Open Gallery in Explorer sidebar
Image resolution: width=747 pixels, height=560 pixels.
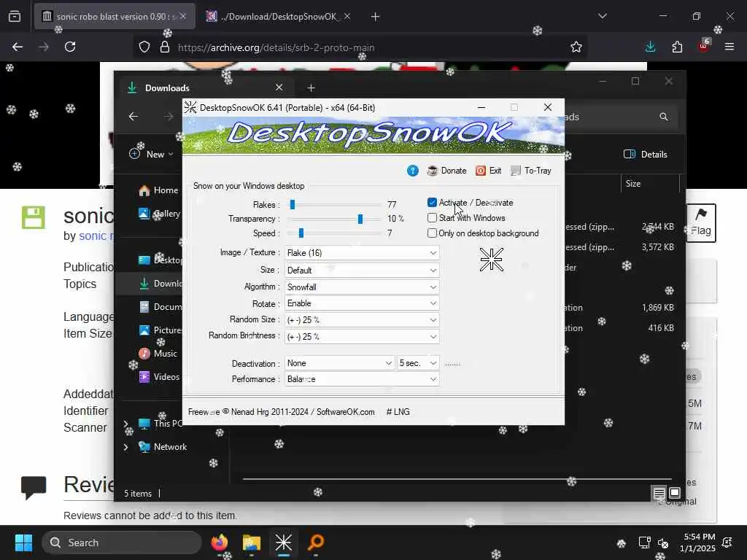pyautogui.click(x=159, y=214)
